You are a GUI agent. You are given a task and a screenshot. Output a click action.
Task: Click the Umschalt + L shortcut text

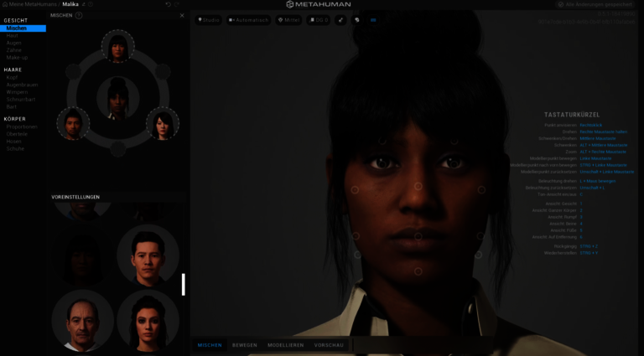click(x=592, y=188)
